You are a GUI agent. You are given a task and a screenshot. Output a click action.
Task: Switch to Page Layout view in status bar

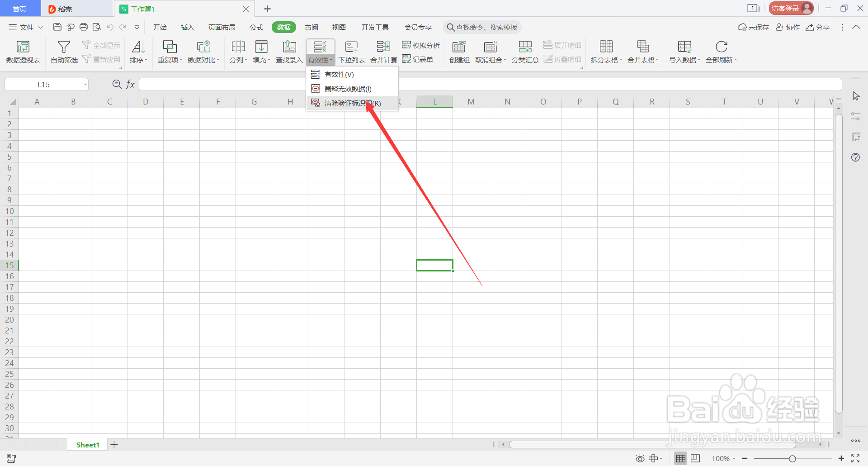pyautogui.click(x=695, y=458)
